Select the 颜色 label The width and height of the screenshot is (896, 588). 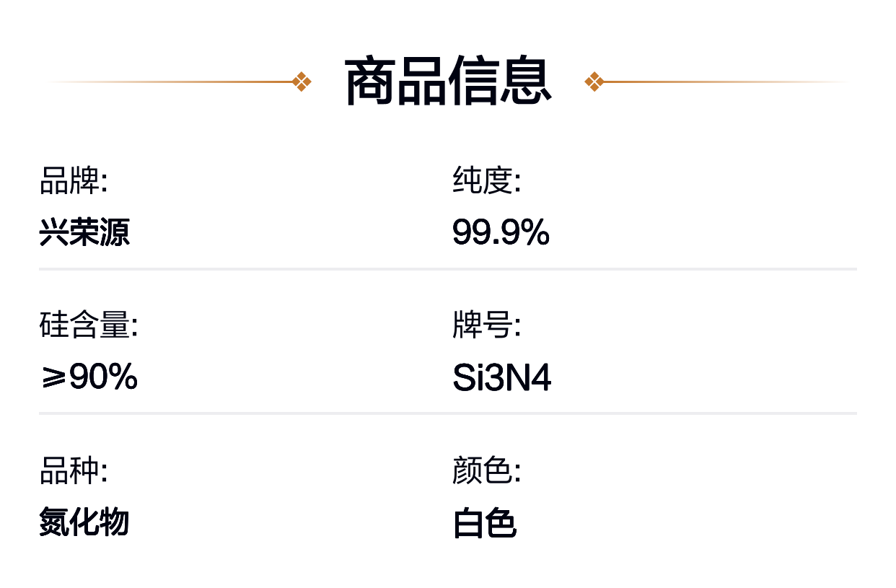486,471
